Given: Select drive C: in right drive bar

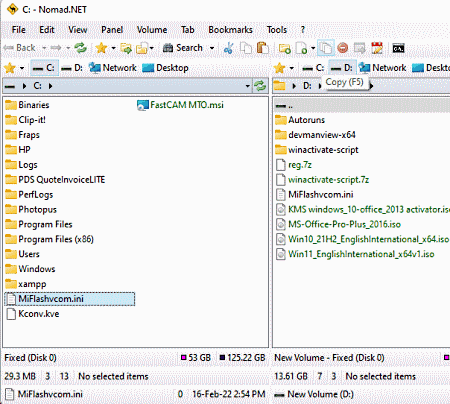Looking at the screenshot, I should [313, 68].
